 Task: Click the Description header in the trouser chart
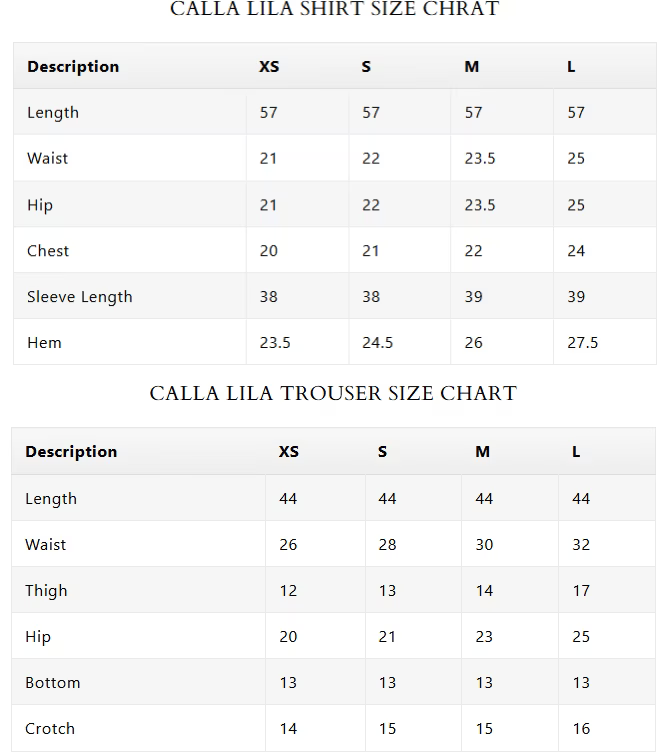pos(71,451)
